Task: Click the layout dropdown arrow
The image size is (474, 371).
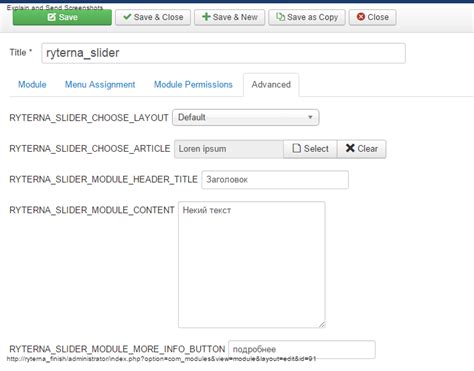Action: (310, 117)
